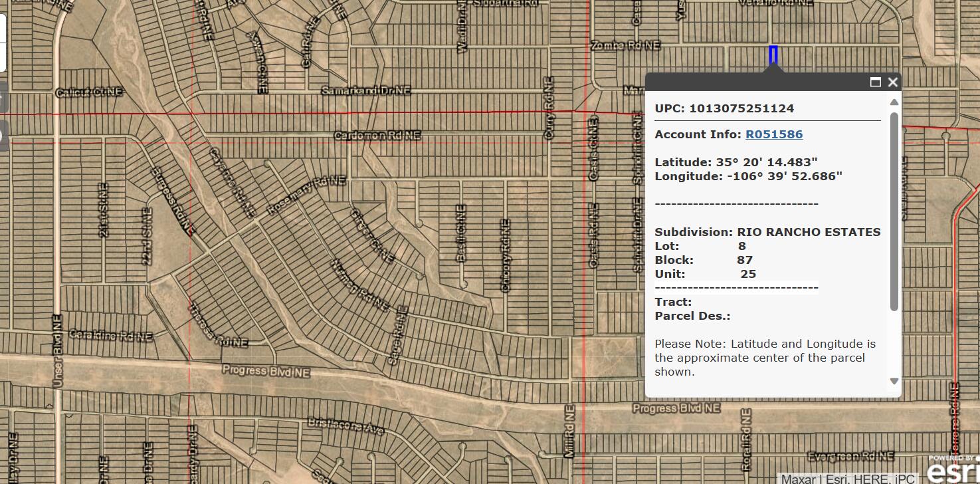Click the Unit 25 row
Viewport: 980px width, 484px height.
(706, 274)
